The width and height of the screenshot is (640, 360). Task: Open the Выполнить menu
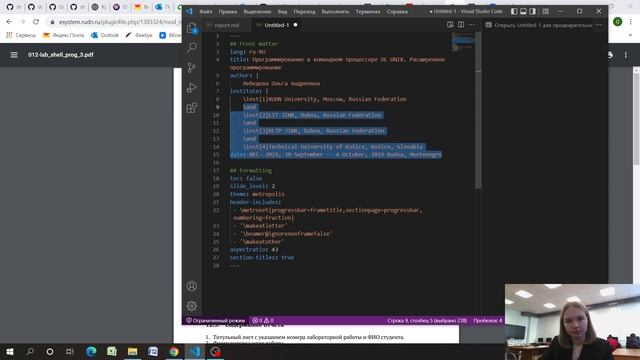(x=335, y=11)
